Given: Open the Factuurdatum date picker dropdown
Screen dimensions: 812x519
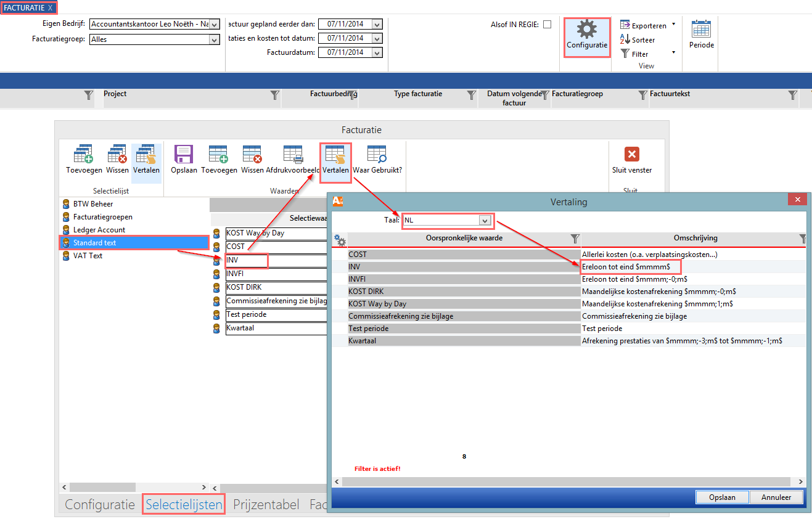Looking at the screenshot, I should tap(377, 52).
